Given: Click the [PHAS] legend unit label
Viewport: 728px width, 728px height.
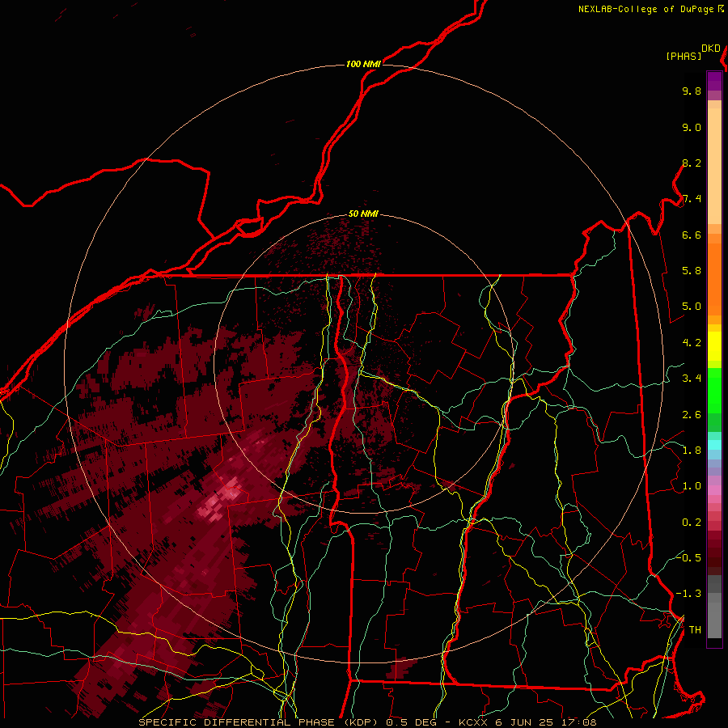Looking at the screenshot, I should [x=684, y=56].
